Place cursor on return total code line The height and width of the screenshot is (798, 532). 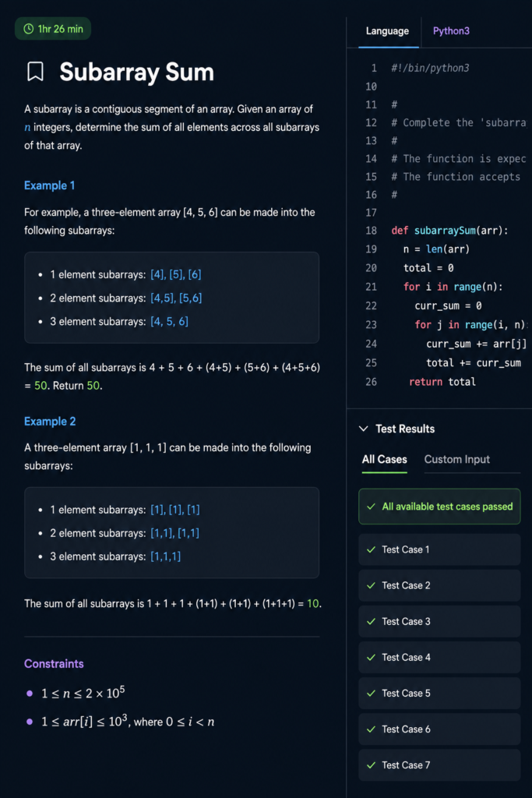click(442, 382)
